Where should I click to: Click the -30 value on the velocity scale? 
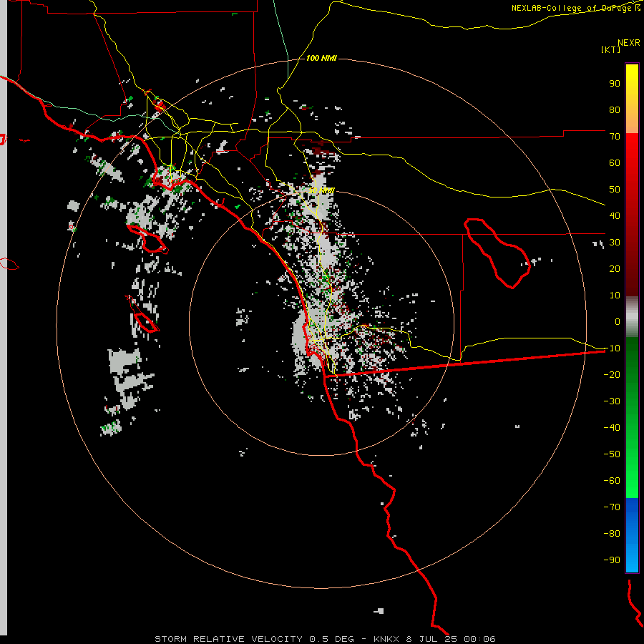[612, 401]
